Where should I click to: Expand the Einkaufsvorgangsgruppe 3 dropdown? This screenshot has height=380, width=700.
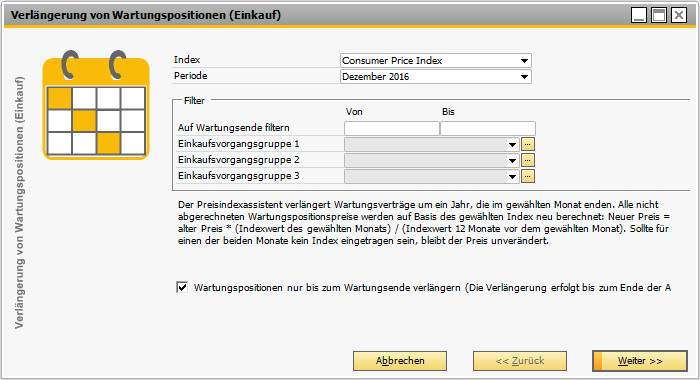512,176
